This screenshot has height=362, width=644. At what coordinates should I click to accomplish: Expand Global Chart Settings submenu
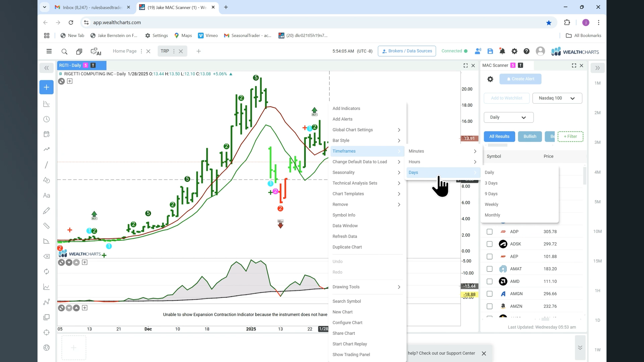point(367,130)
